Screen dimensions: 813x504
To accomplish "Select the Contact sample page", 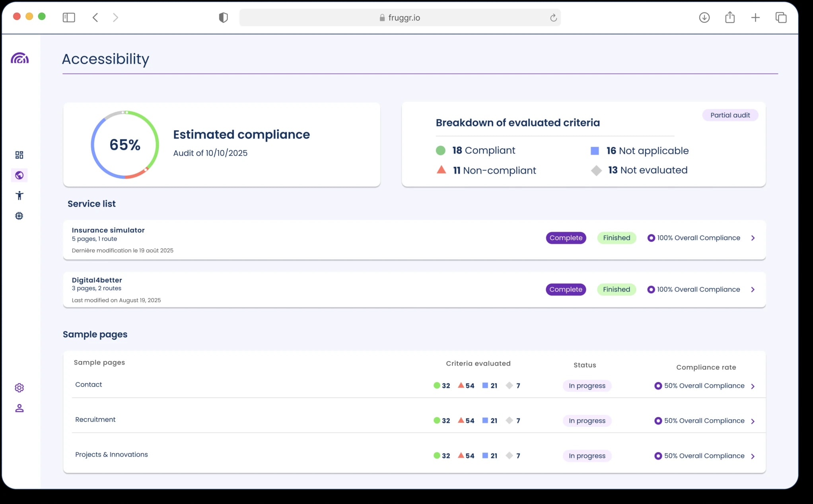I will point(89,385).
